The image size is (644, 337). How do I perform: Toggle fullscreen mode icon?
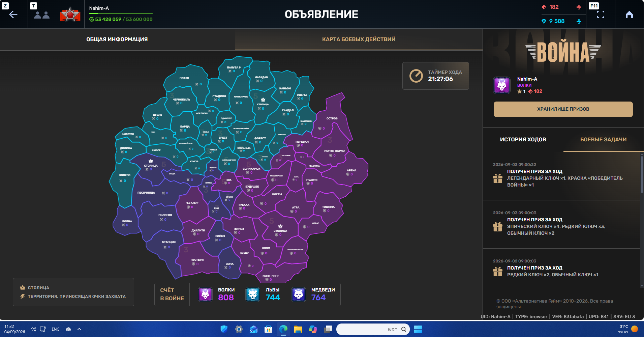point(601,15)
